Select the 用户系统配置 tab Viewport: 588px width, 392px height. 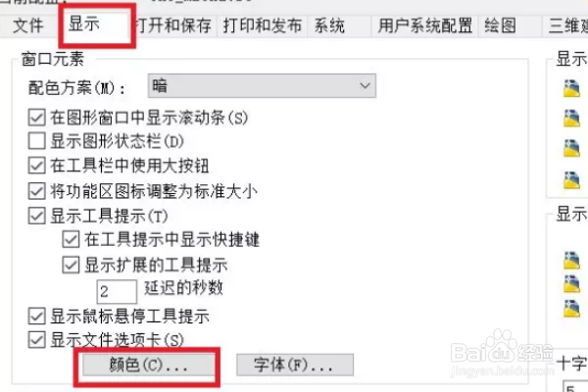point(425,25)
